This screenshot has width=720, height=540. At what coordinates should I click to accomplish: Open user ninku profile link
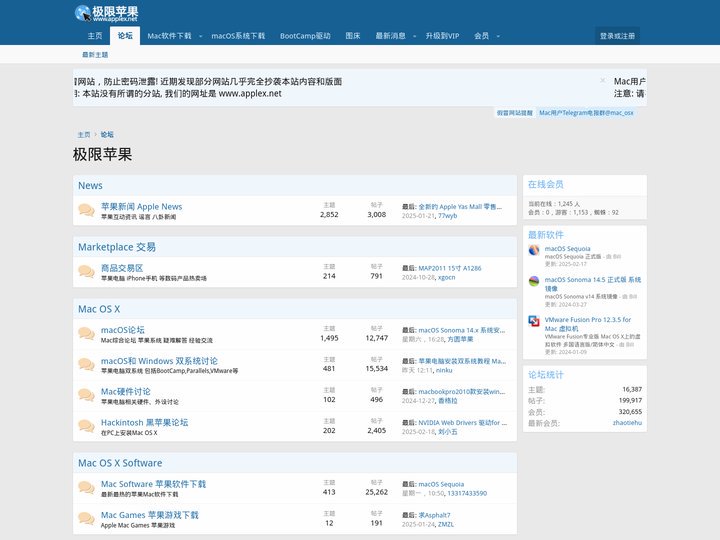tap(444, 370)
